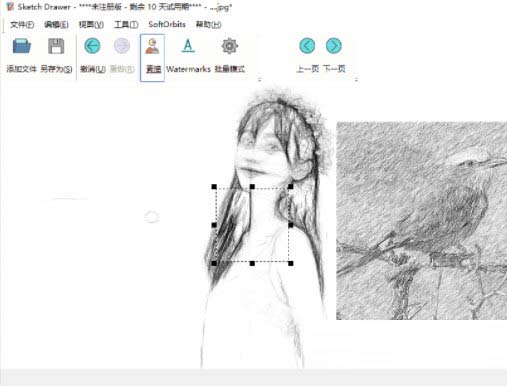This screenshot has width=507, height=386.
Task: Click the greyed-out redo arrow icon
Action: click(x=122, y=46)
